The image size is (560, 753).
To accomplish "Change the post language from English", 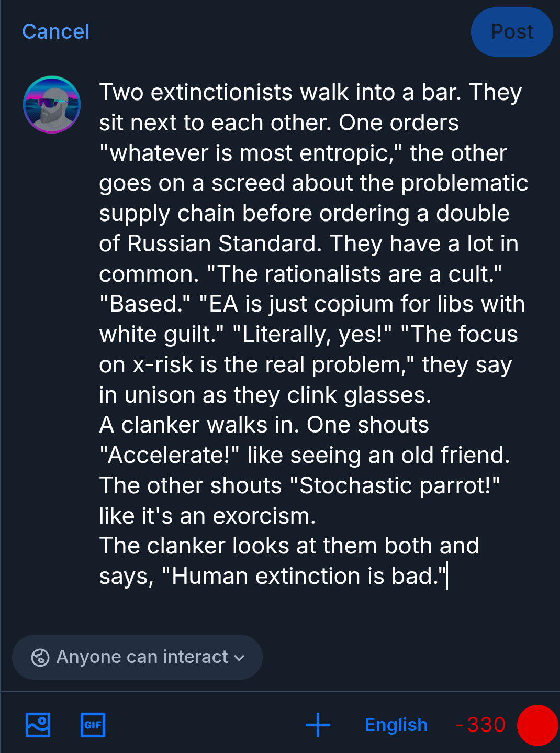I will 396,725.
